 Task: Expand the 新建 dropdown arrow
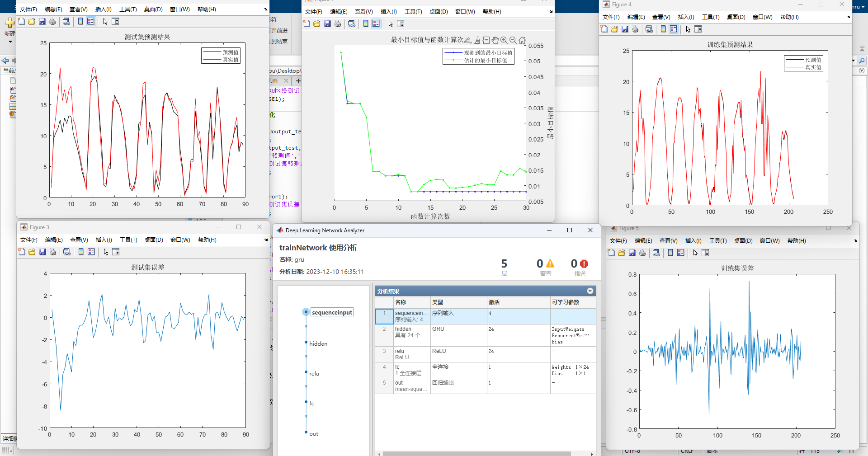10,42
